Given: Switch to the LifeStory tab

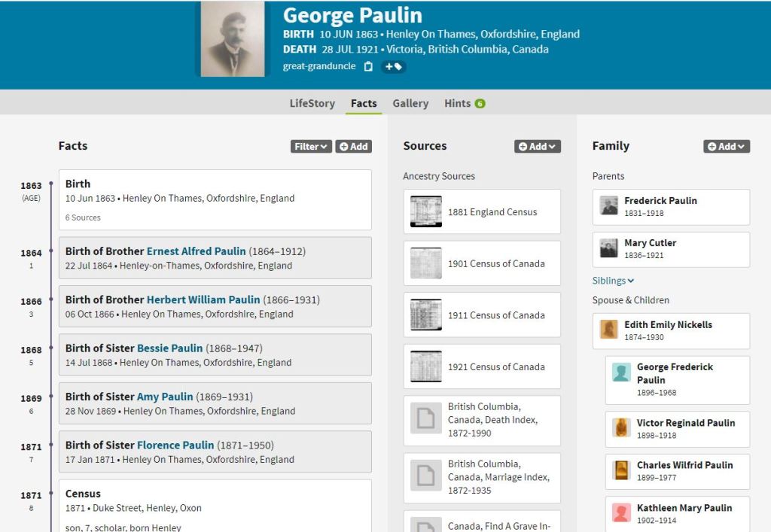Looking at the screenshot, I should click(x=312, y=103).
